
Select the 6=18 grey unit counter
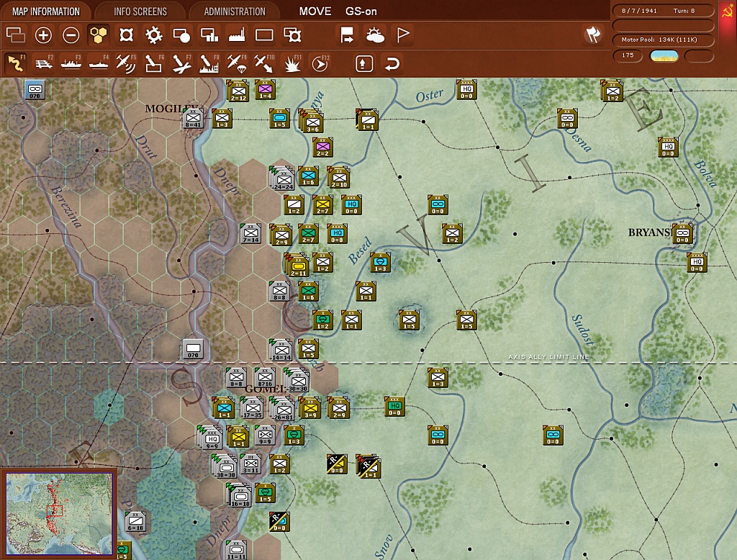[135, 521]
